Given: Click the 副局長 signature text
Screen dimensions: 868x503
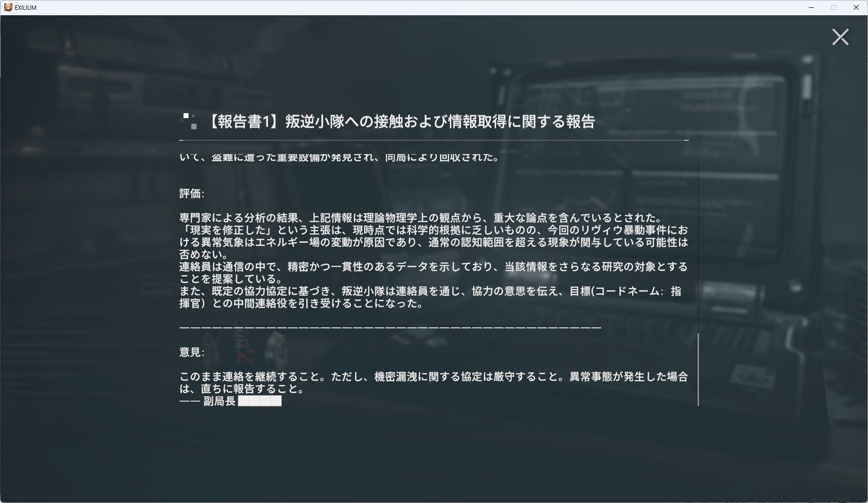Looking at the screenshot, I should coord(219,401).
